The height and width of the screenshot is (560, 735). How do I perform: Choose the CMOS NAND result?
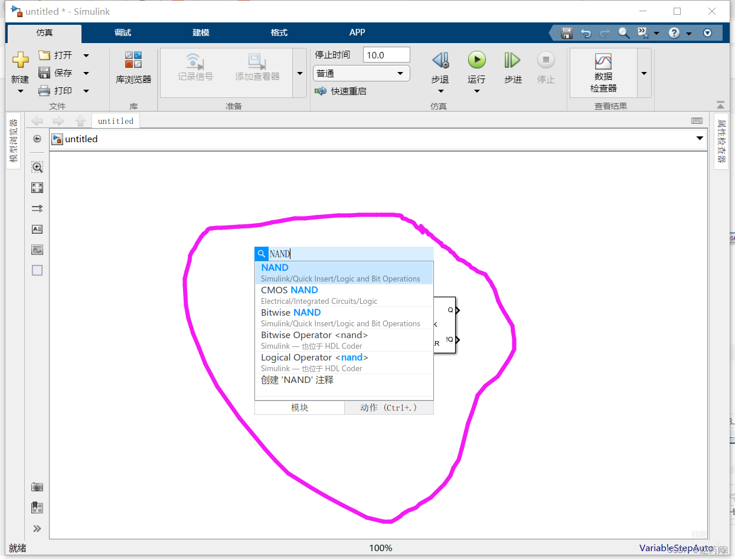344,295
